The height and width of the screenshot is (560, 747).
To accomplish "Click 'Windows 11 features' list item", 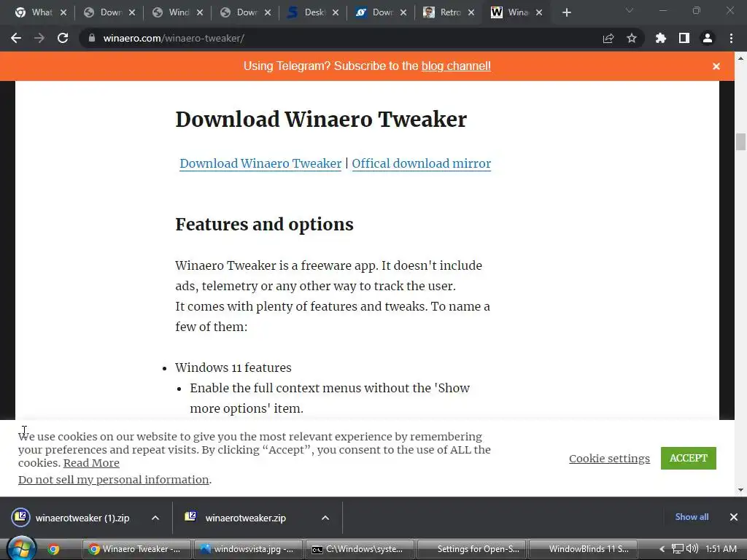I will click(x=233, y=367).
